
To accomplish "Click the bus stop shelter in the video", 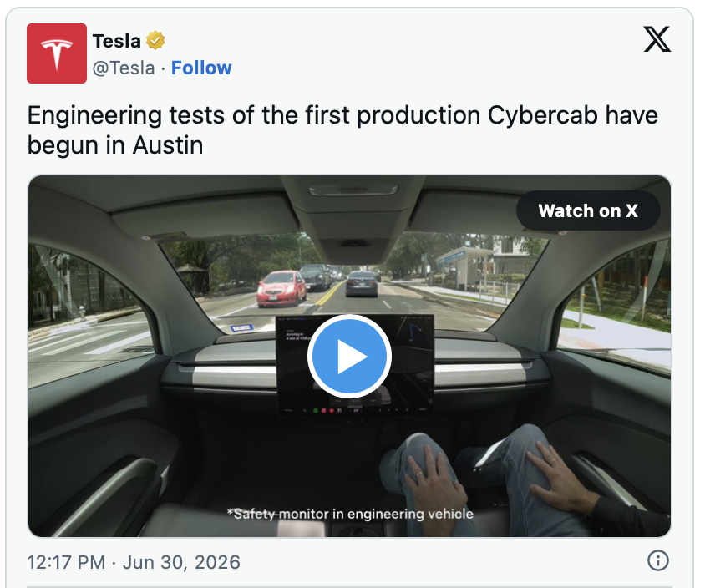I will click(x=463, y=267).
